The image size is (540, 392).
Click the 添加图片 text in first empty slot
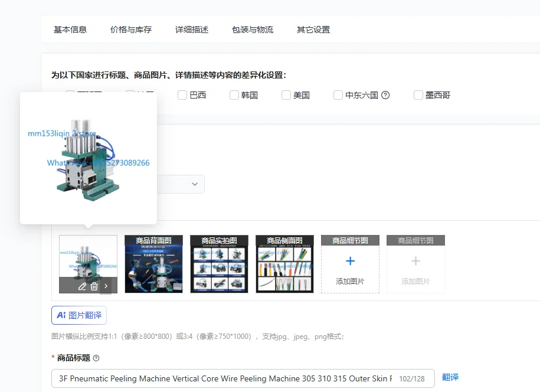pyautogui.click(x=350, y=282)
